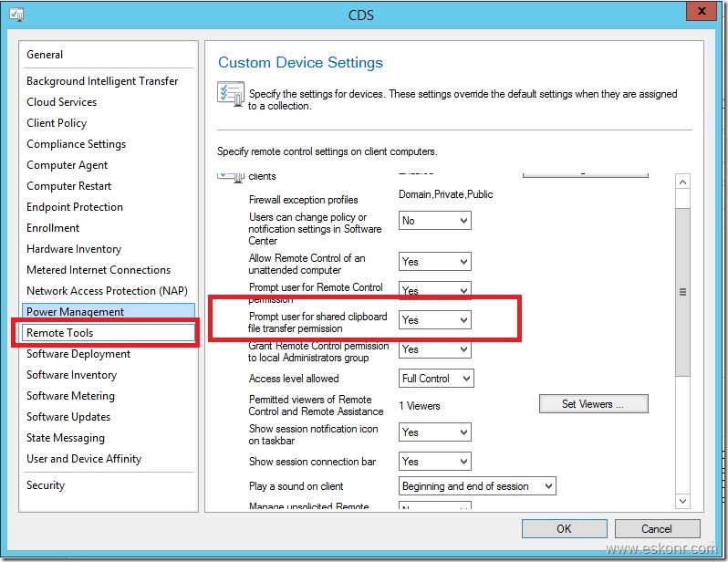
Task: Click the vertical scrollbar thumb in settings list
Action: 682,292
